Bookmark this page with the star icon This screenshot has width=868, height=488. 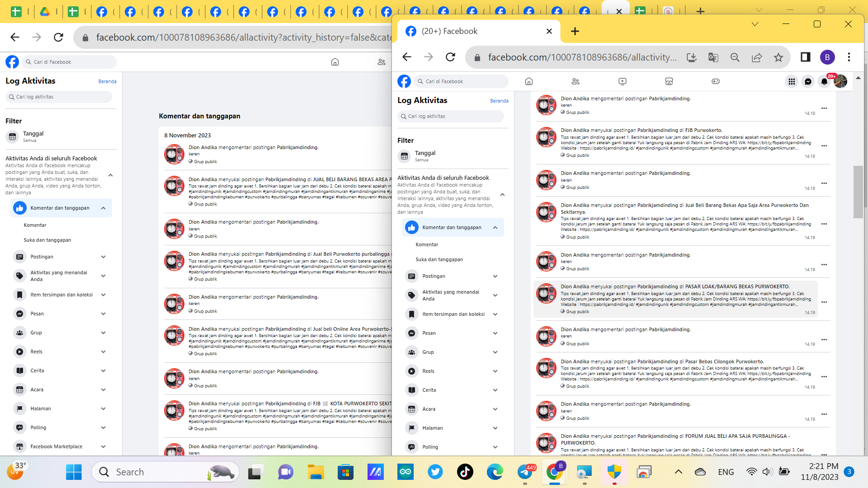[778, 57]
